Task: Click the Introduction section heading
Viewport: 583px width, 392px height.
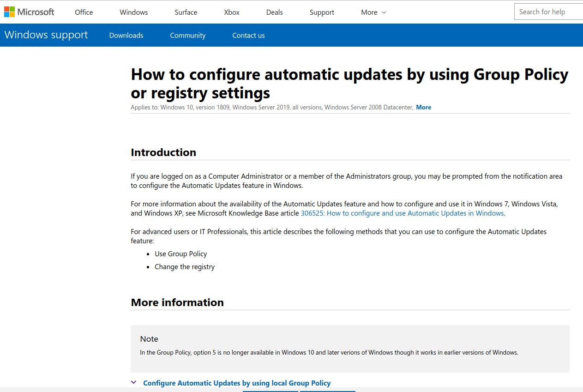Action: pyautogui.click(x=163, y=152)
